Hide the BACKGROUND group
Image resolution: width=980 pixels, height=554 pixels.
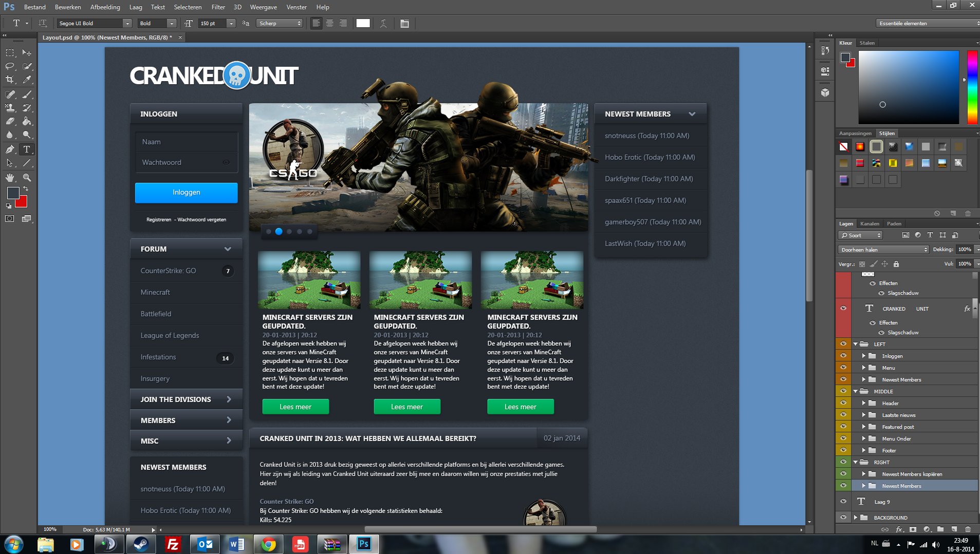coord(843,518)
